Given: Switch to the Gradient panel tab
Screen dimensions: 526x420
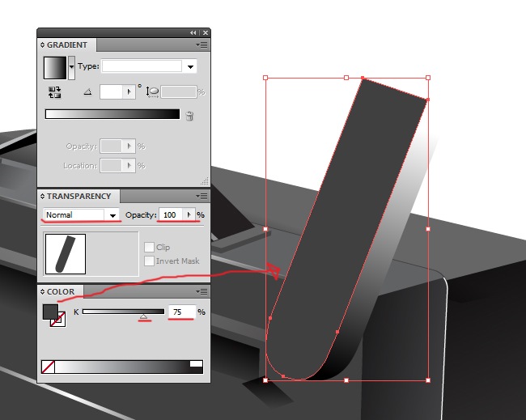Looking at the screenshot, I should click(66, 45).
